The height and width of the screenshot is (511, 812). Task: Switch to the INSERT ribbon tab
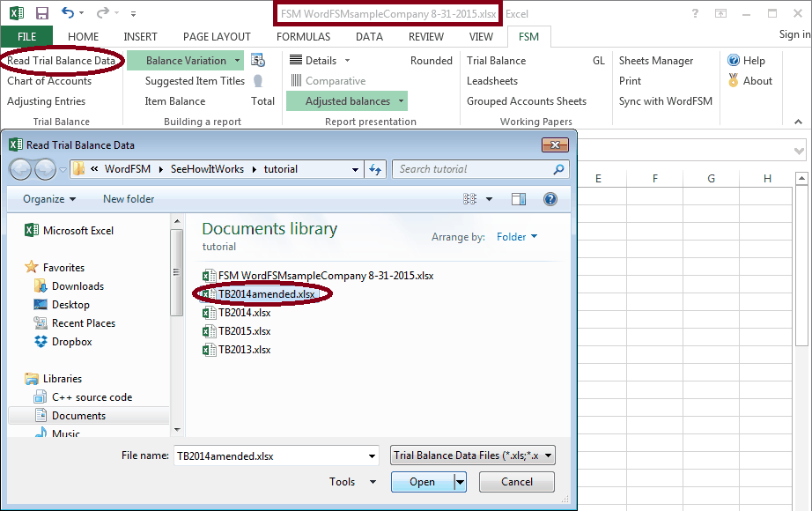140,37
